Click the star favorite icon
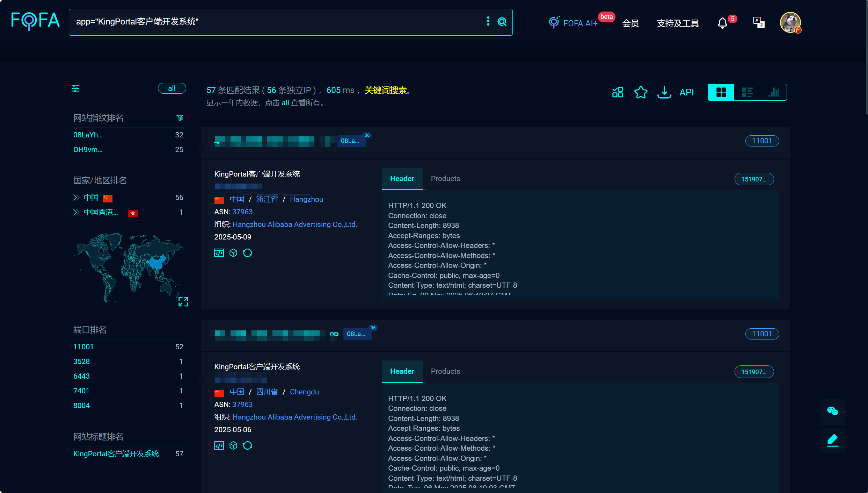Screen dimensions: 868x493 coord(641,92)
